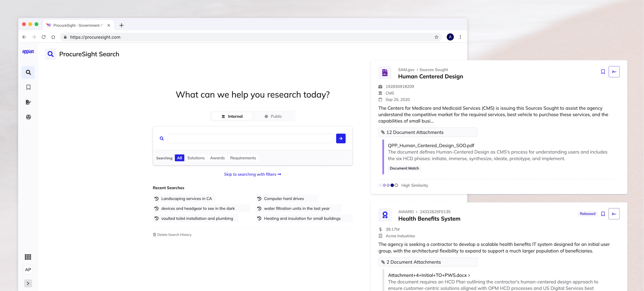
Task: Click the document edit icon in sidebar
Action: (x=28, y=102)
